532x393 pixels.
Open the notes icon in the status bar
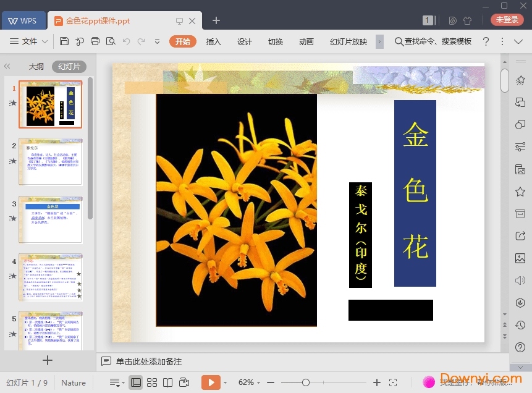click(x=115, y=382)
